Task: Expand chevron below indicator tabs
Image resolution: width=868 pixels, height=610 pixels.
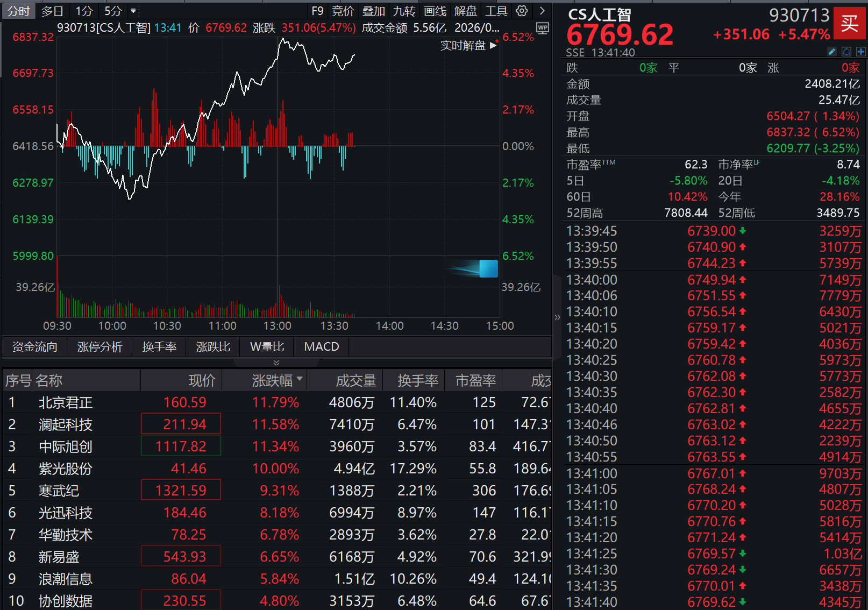Action: point(276,363)
